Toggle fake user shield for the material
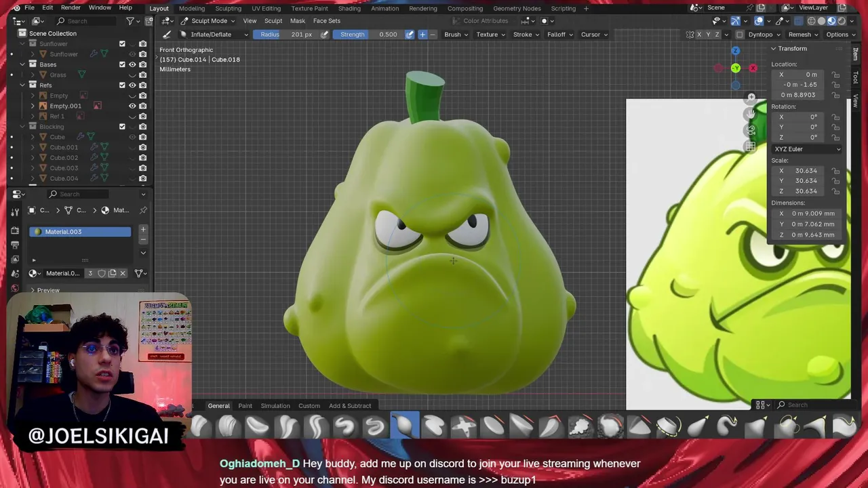 coord(102,273)
